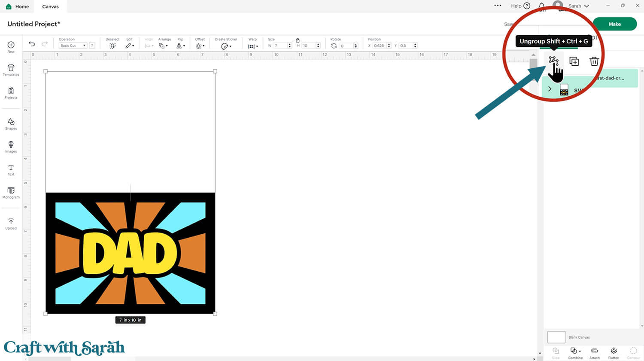Open the Monogram maker
Image resolution: width=644 pixels, height=361 pixels.
click(x=11, y=193)
